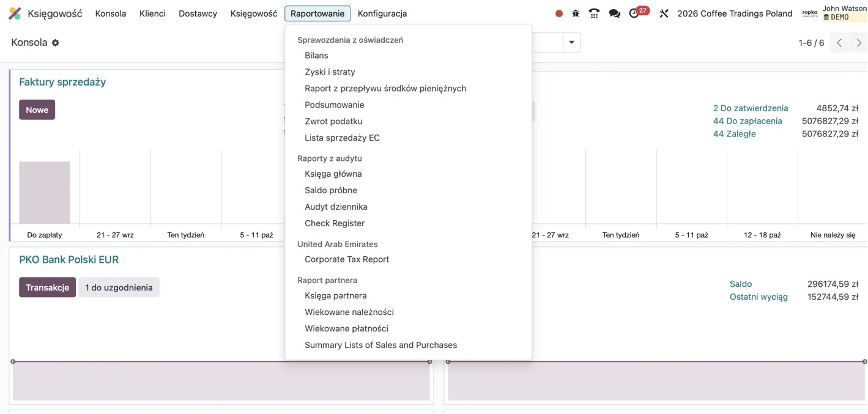This screenshot has width=868, height=414.
Task: Click the Księgowość app name beside logo
Action: click(x=55, y=13)
